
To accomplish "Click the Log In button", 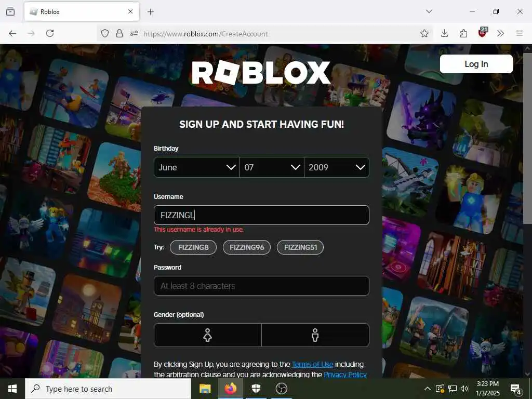I will point(476,64).
